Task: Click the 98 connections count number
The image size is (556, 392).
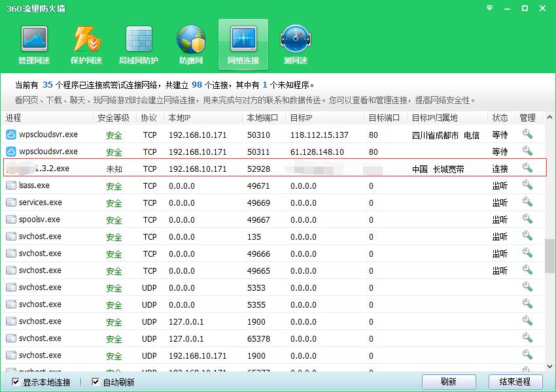Action: (x=197, y=85)
